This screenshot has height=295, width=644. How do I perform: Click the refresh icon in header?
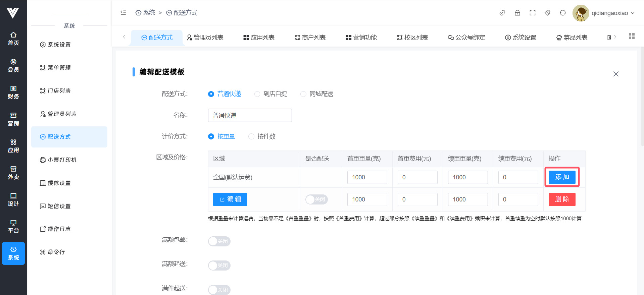[x=562, y=13]
